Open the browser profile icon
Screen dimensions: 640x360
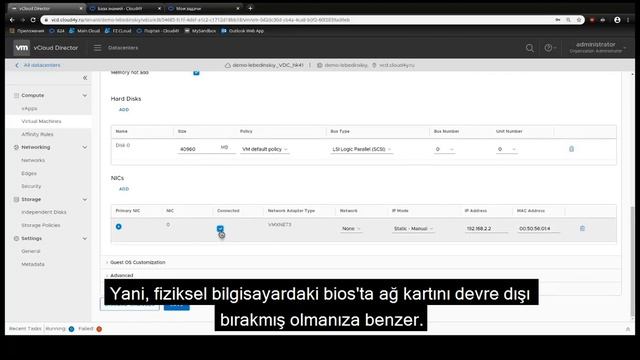point(617,20)
